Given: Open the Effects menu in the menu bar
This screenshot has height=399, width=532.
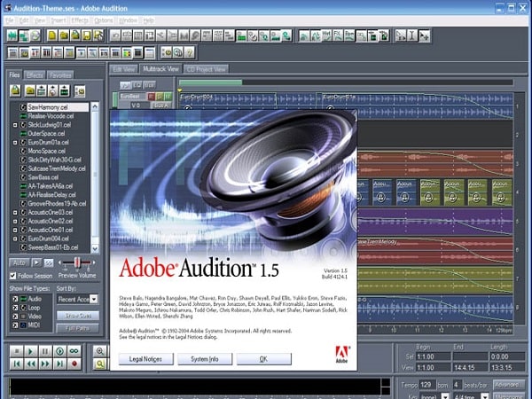Looking at the screenshot, I should [x=80, y=20].
